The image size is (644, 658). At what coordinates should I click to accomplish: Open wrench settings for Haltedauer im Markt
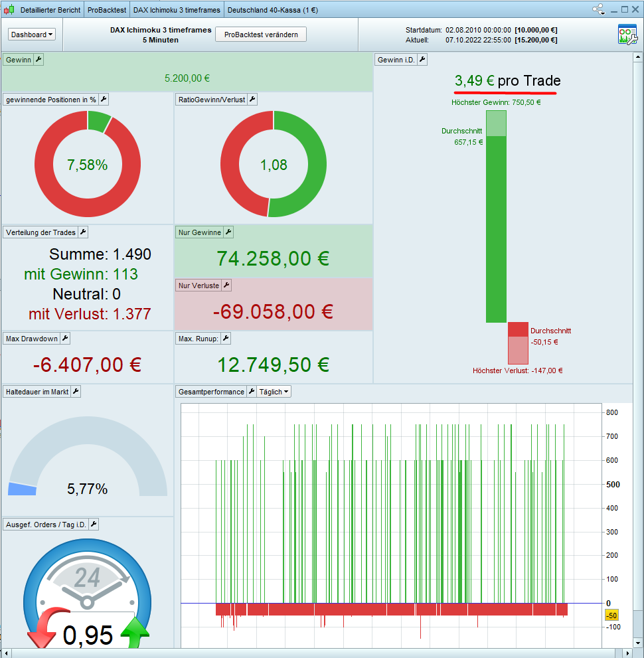pyautogui.click(x=76, y=392)
